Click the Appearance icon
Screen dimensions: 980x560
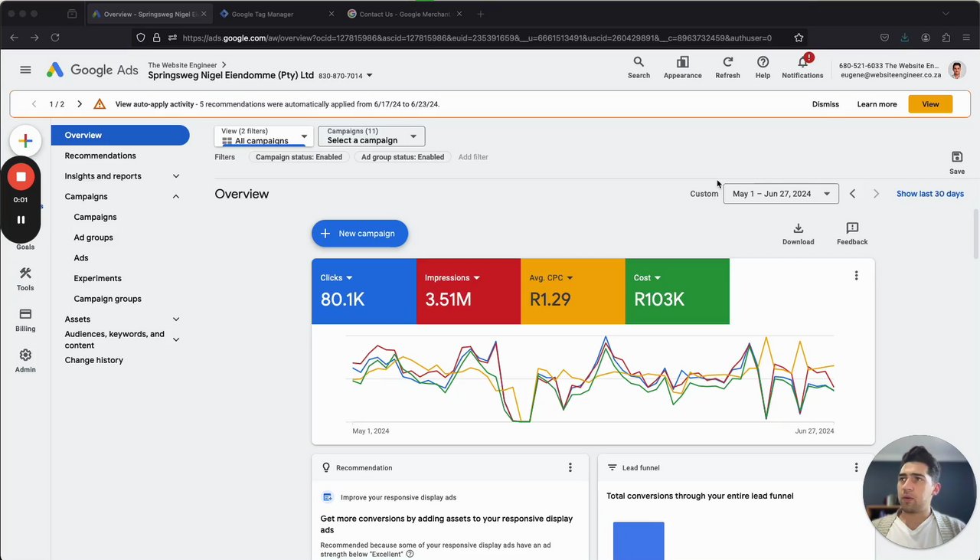click(682, 67)
